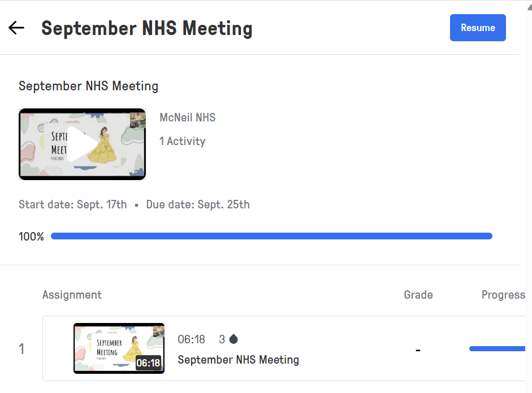Click the assignment row progress bar
Viewport: 532px width, 393px height.
click(x=496, y=349)
